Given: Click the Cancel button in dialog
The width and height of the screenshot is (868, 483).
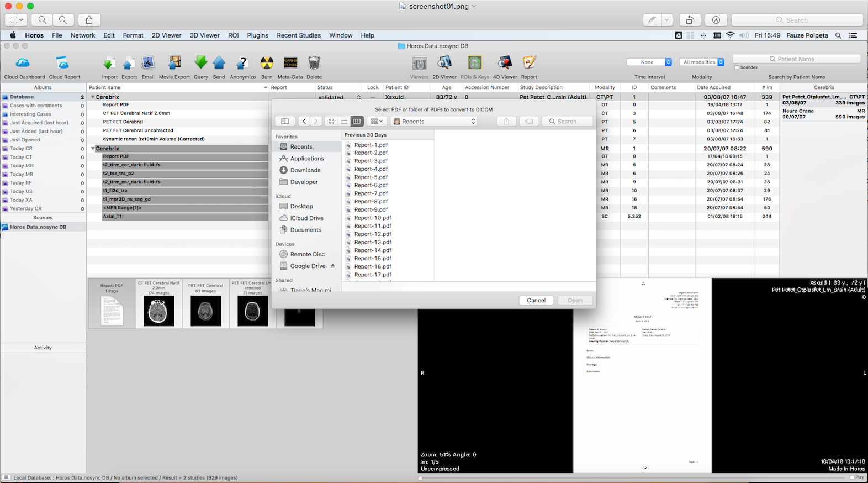Looking at the screenshot, I should pos(536,301).
